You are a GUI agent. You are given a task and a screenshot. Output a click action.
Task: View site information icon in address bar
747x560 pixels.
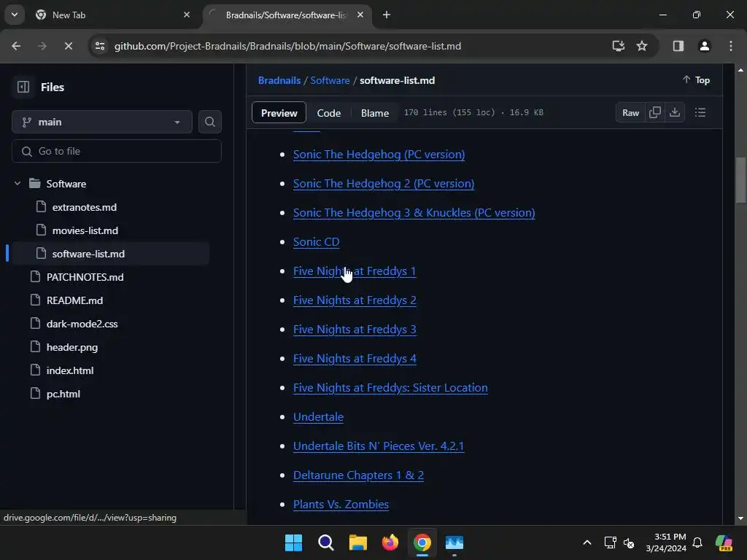[99, 46]
